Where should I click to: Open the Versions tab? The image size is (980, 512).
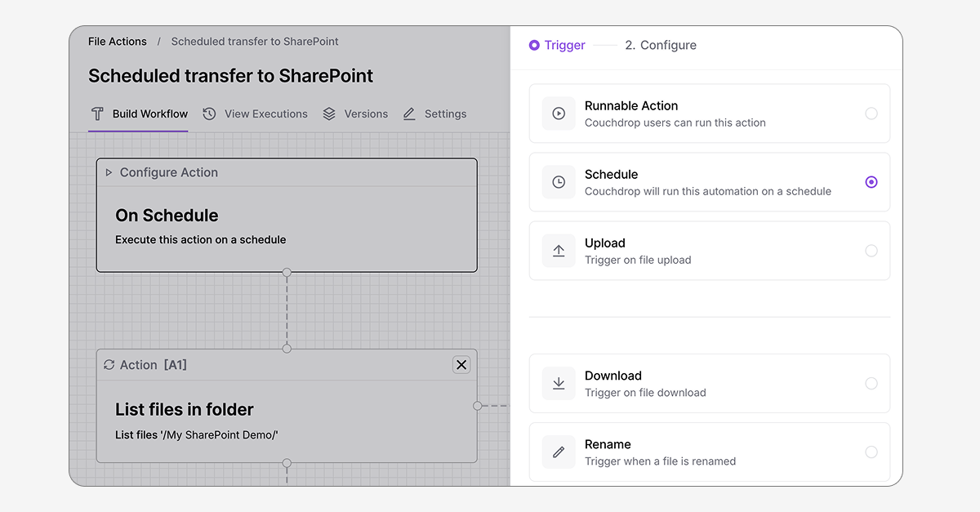356,114
